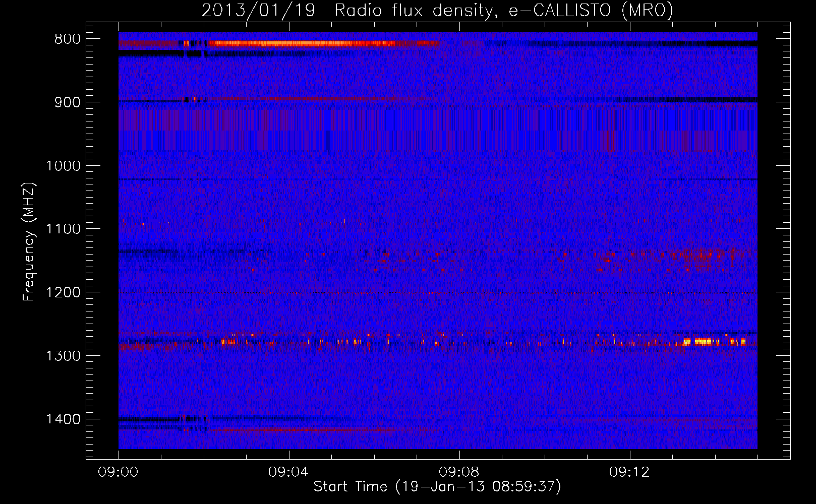
Task: Click the 1400 frequency tick label
Action: [63, 419]
